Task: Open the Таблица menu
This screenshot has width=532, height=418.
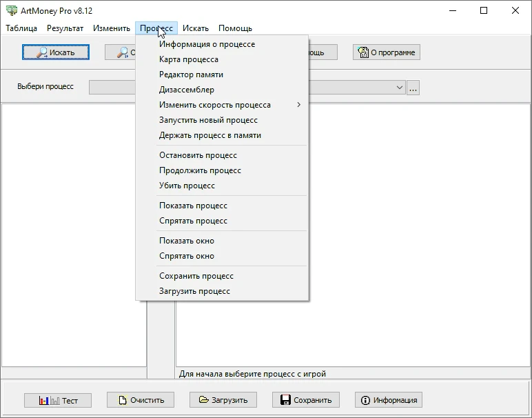Action: 21,28
